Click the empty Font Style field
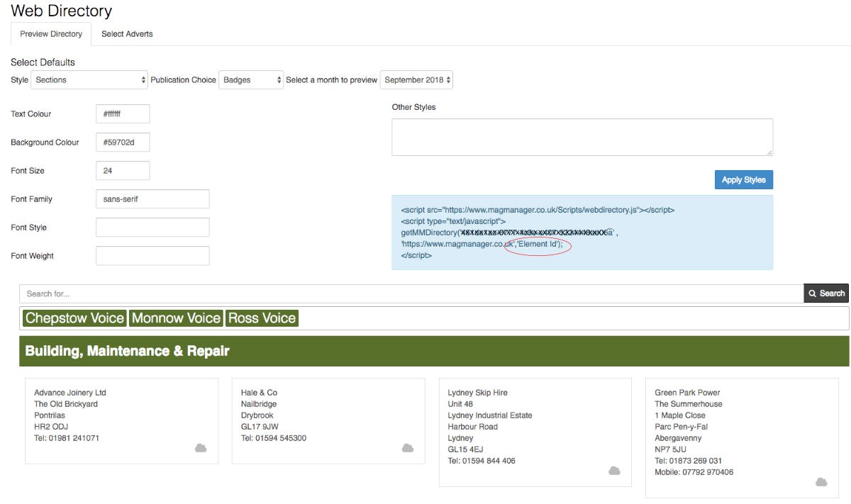Screen dimensions: 851x504 (x=152, y=228)
